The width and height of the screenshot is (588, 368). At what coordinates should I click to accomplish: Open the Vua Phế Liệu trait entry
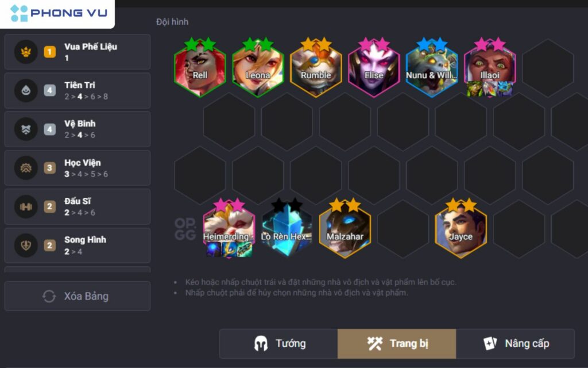point(78,52)
